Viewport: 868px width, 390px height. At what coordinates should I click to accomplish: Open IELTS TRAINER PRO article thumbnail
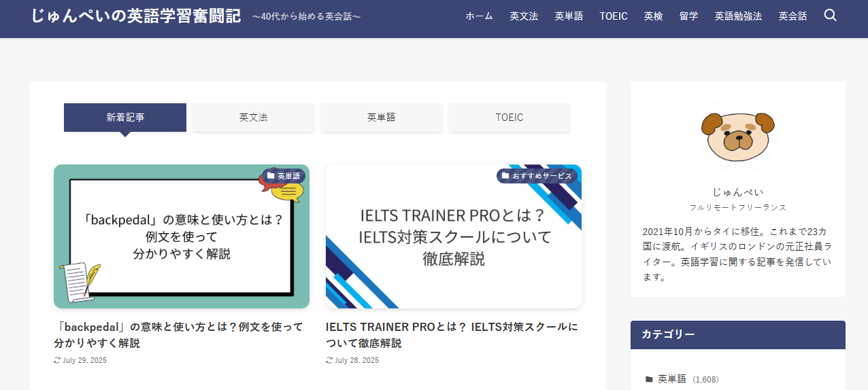454,236
